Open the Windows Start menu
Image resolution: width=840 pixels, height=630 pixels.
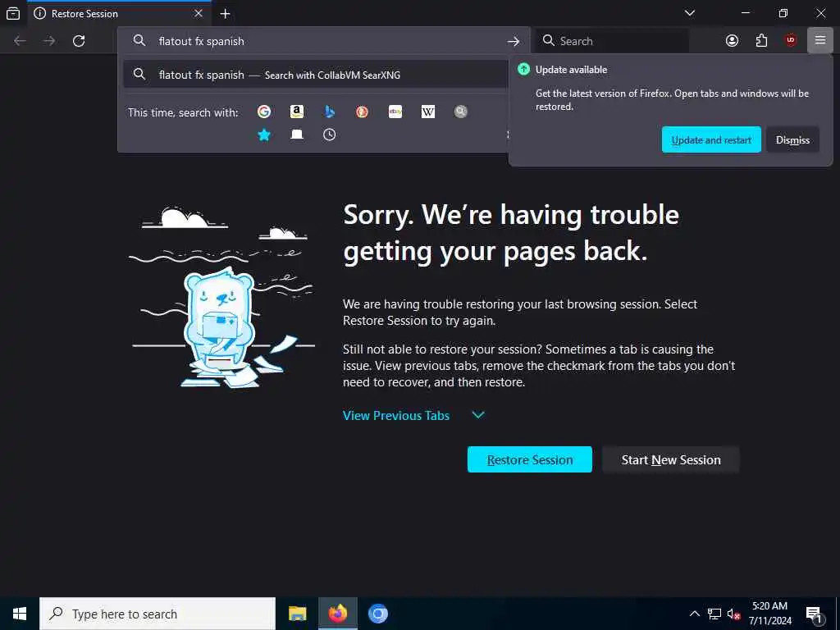(20, 614)
